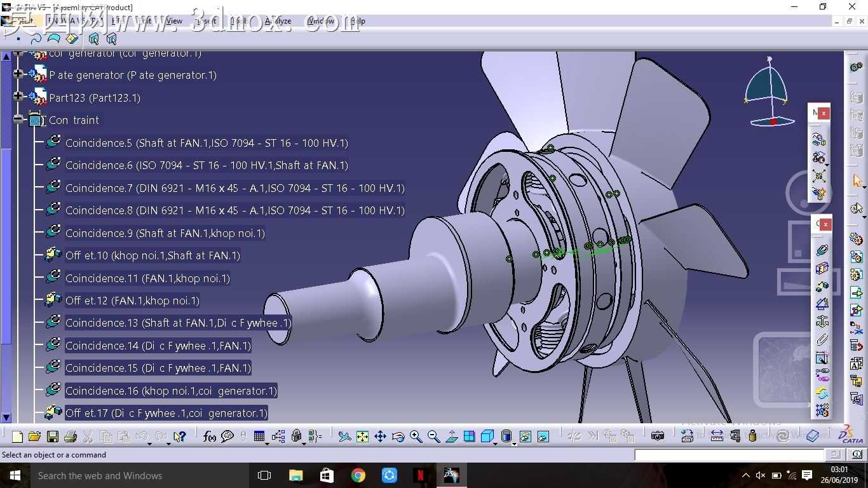Open the Start menu in CATIA menu bar

pyautogui.click(x=24, y=21)
